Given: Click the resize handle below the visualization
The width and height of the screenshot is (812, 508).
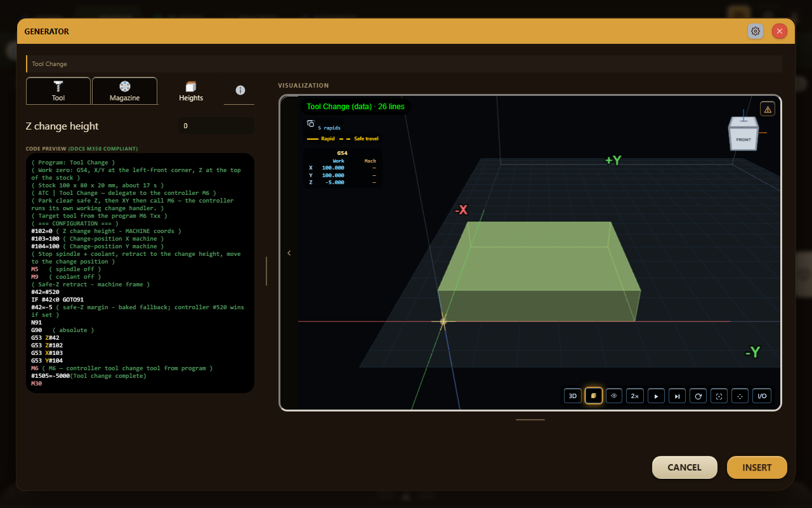Looking at the screenshot, I should click(x=530, y=419).
